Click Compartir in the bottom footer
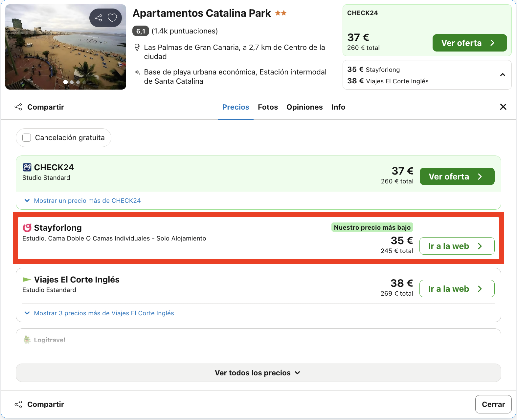 39,404
